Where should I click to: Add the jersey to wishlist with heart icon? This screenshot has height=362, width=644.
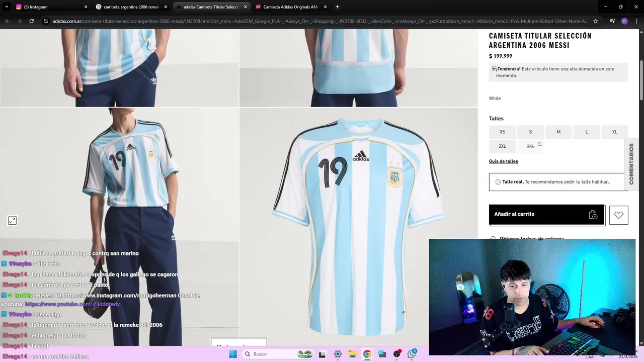coord(619,215)
